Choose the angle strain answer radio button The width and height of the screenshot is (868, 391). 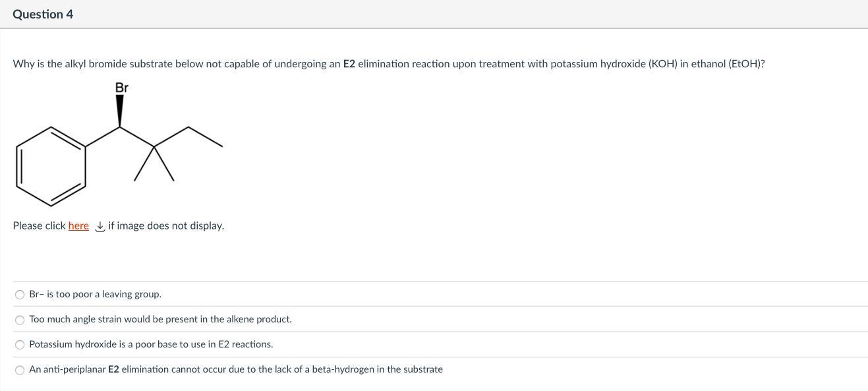click(20, 320)
